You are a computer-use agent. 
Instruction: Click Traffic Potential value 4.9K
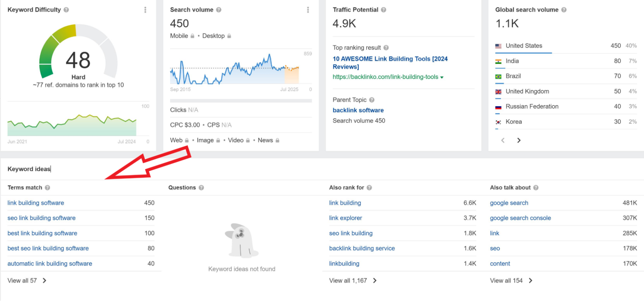344,23
